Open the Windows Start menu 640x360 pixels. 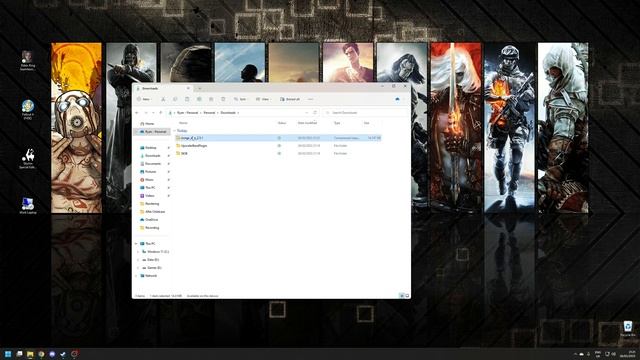pos(8,354)
